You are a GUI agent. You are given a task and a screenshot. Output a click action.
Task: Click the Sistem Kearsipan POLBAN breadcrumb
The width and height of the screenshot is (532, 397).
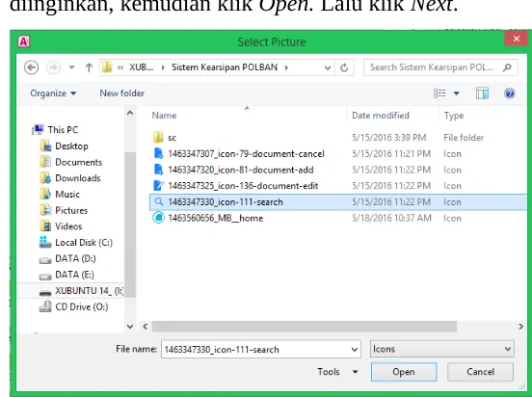pyautogui.click(x=225, y=67)
